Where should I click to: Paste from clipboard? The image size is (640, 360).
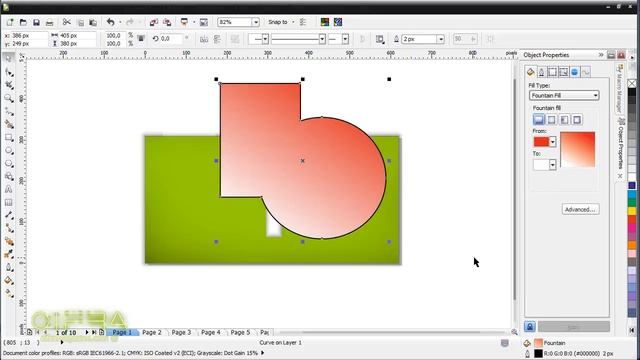tap(93, 22)
